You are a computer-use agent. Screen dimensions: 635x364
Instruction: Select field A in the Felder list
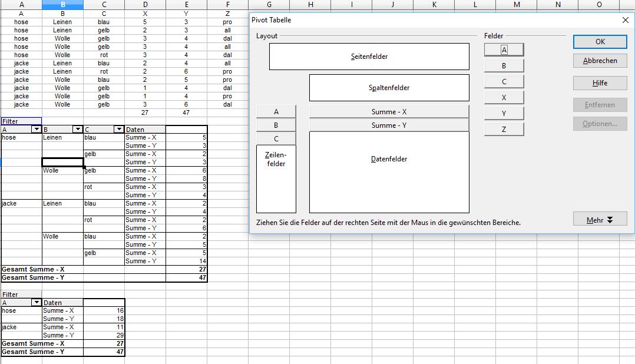pos(504,50)
